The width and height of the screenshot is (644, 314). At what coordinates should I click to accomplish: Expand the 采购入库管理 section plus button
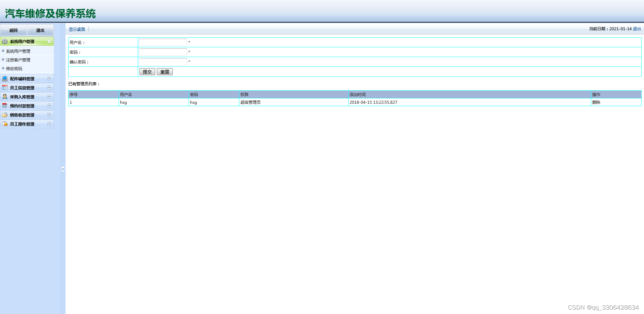tap(49, 97)
